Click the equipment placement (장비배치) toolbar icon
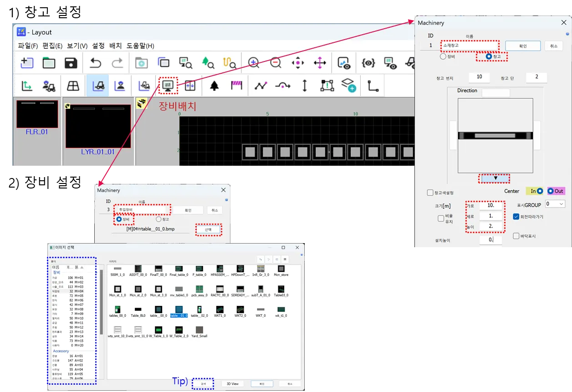The width and height of the screenshot is (572, 392). click(168, 86)
